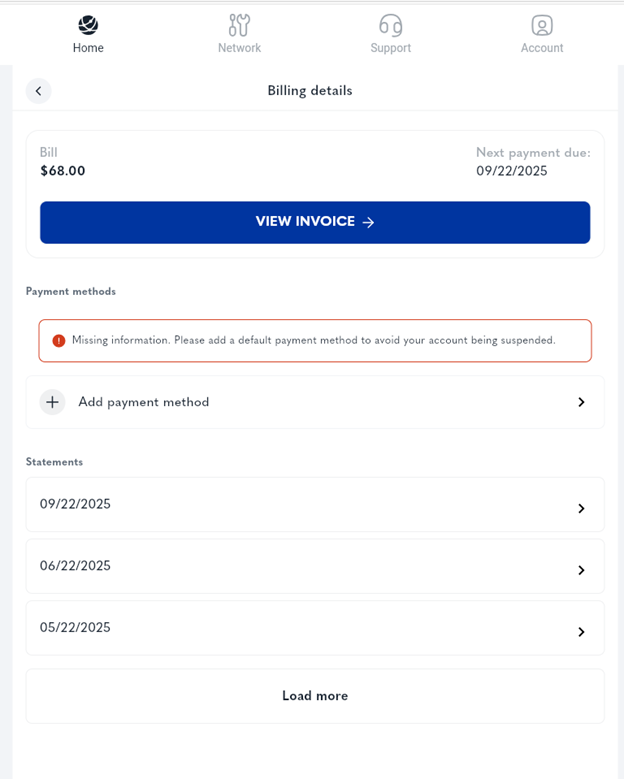Expand the Add payment method chevron
Screen dimensions: 624x779
coord(581,402)
